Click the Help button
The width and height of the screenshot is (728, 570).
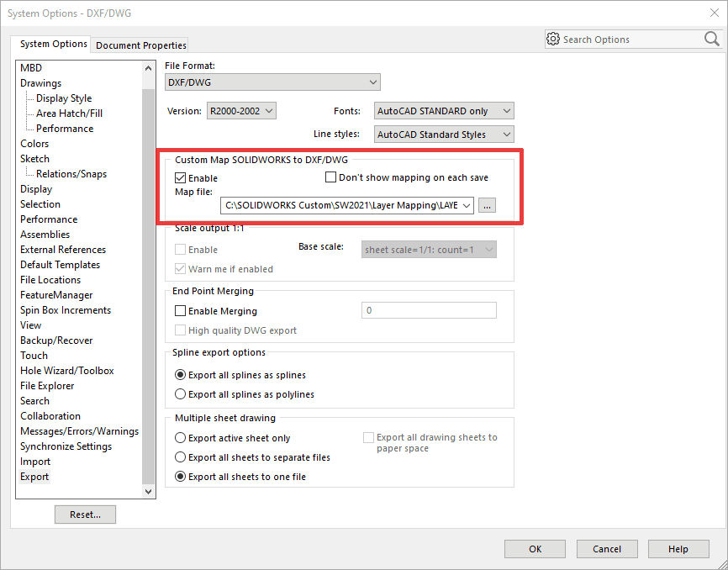(678, 548)
